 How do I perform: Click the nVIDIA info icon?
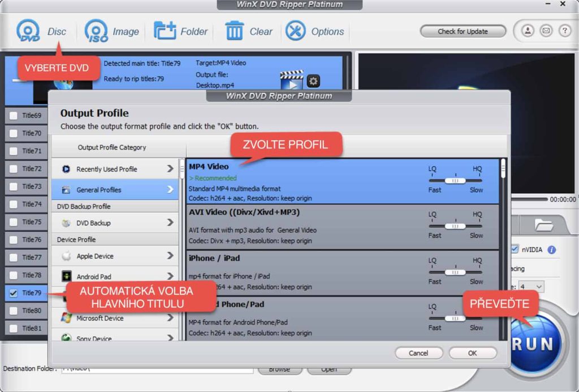point(552,250)
